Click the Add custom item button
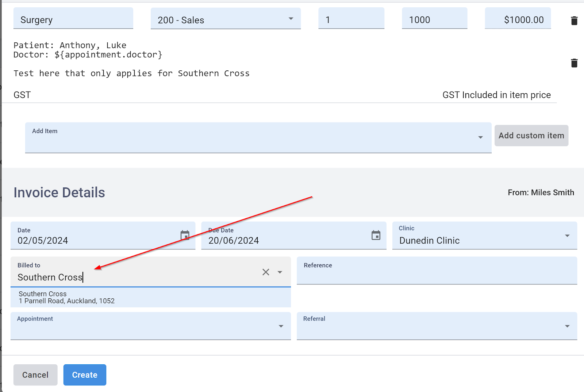This screenshot has height=392, width=584. point(531,135)
